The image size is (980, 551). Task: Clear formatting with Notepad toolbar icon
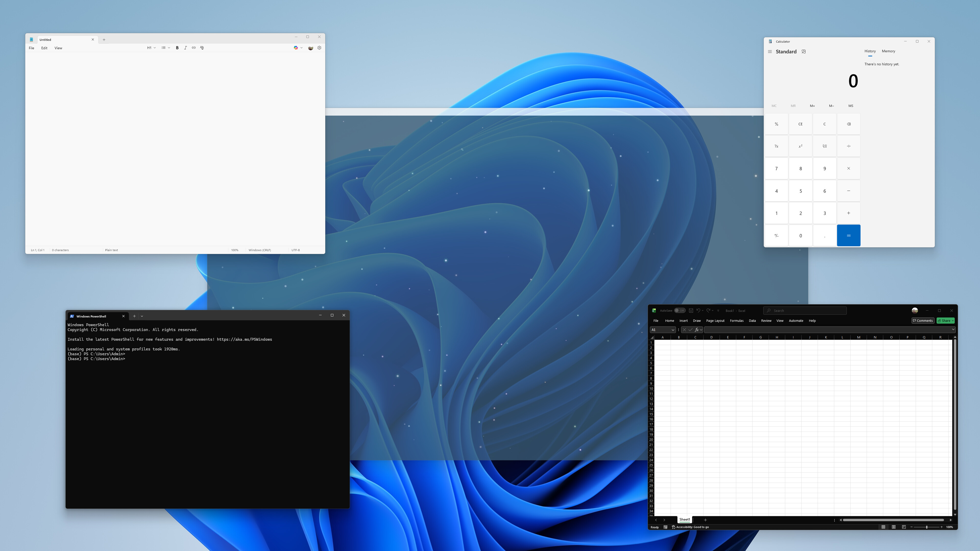202,47
